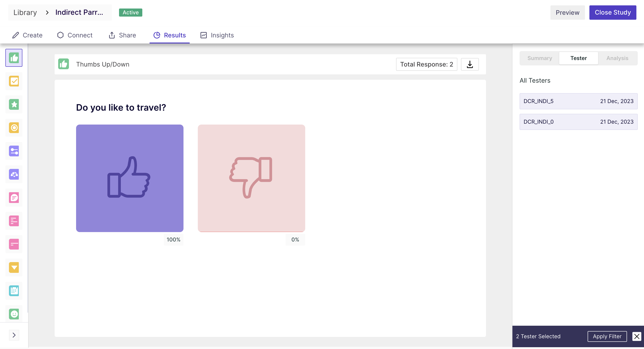Screen dimensions: 644x349
Task: Select the Results tab
Action: (169, 35)
